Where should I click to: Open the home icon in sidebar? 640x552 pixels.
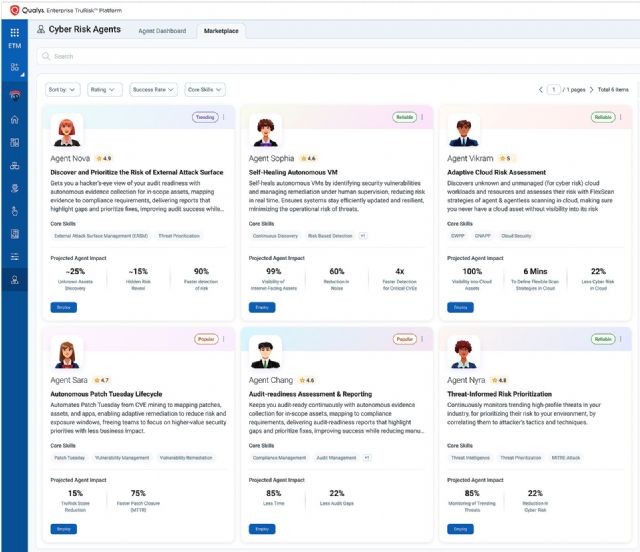15,120
